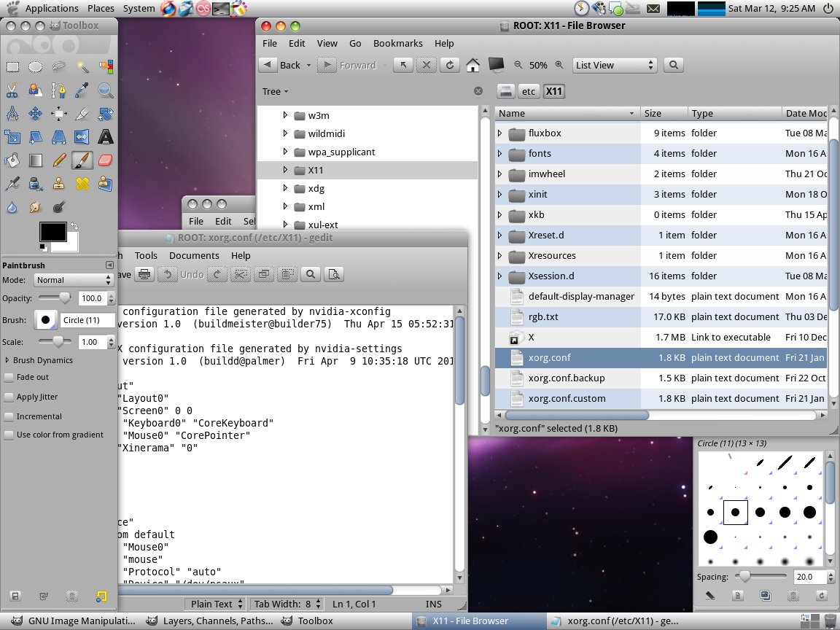The width and height of the screenshot is (840, 630).
Task: Expand the X11 folder in tree
Action: coord(285,170)
